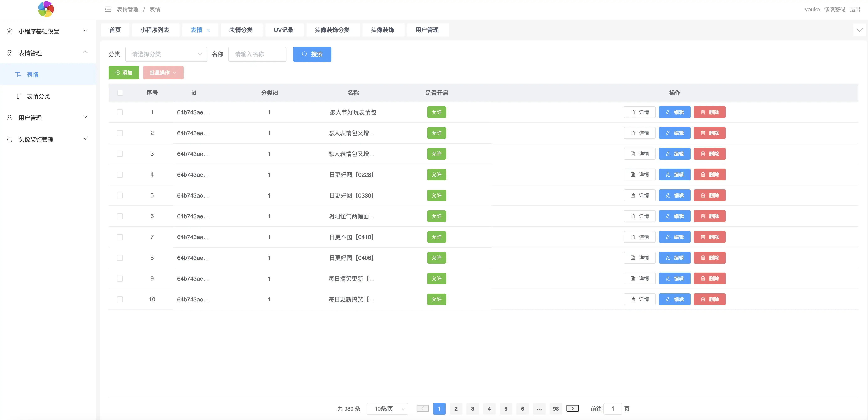Close the 表情 tab with x icon
The width and height of the screenshot is (868, 420).
click(x=208, y=30)
